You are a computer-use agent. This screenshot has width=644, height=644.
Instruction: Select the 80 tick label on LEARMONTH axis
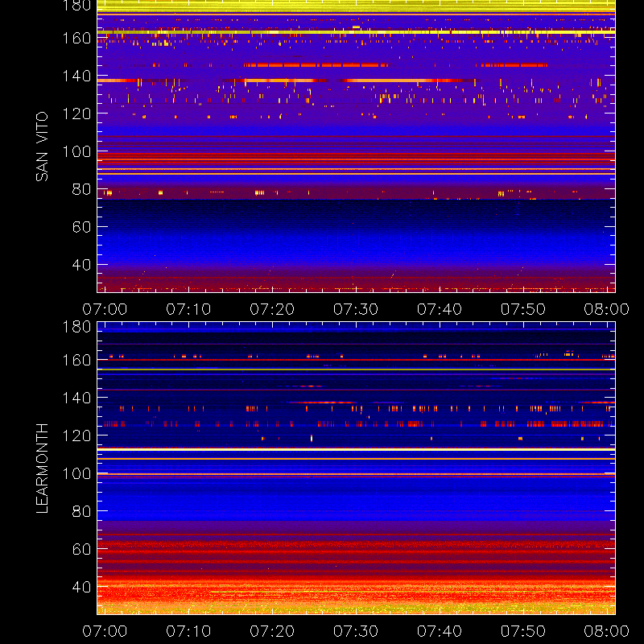coord(81,511)
